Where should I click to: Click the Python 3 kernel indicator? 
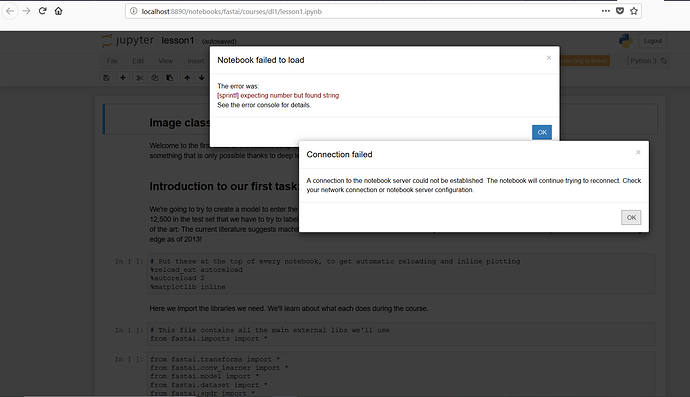tap(643, 61)
